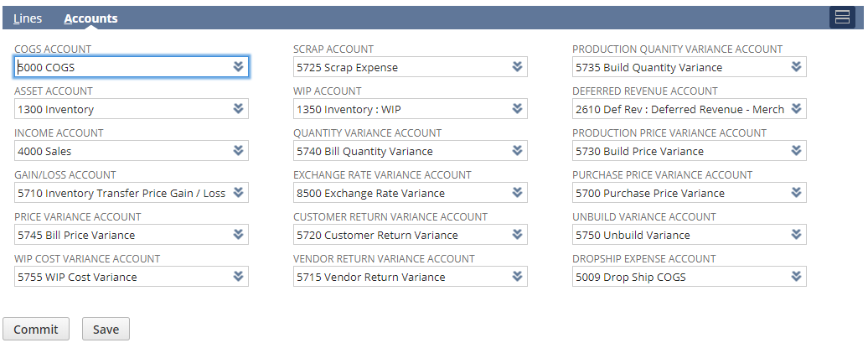Open the Unbuild Variance Account dropdown
This screenshot has height=348, width=868.
(796, 235)
